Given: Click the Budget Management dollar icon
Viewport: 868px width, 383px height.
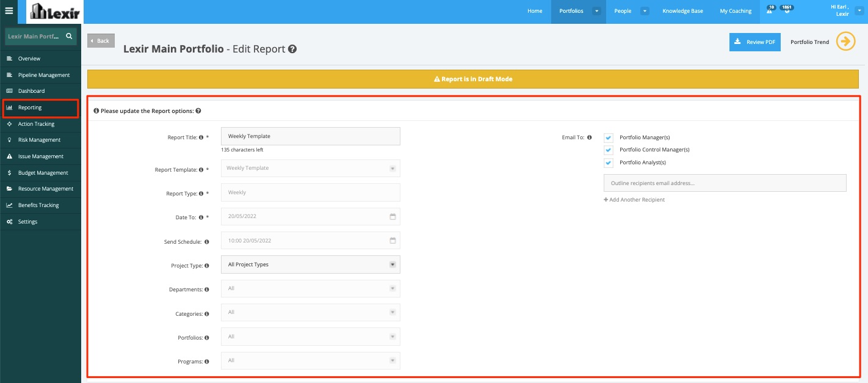Looking at the screenshot, I should pyautogui.click(x=9, y=173).
